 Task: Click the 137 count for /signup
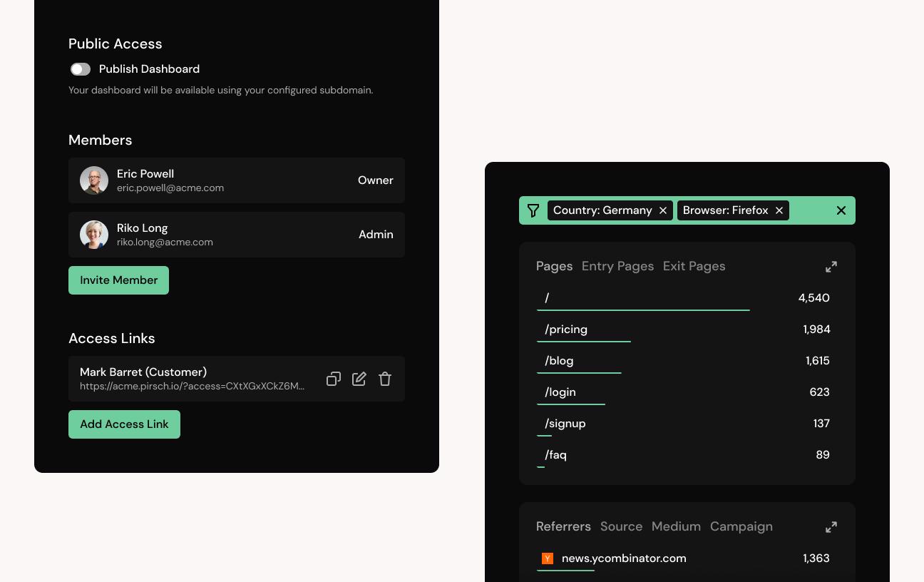point(821,424)
